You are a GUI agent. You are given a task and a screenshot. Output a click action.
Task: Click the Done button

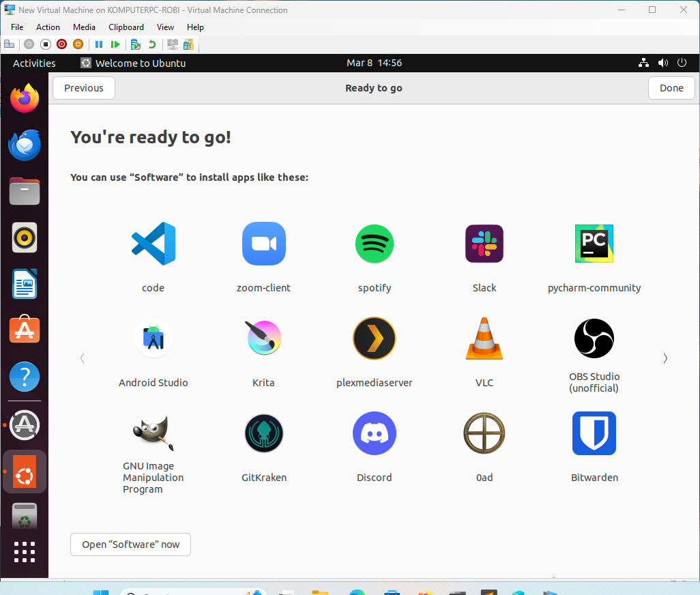pyautogui.click(x=671, y=88)
